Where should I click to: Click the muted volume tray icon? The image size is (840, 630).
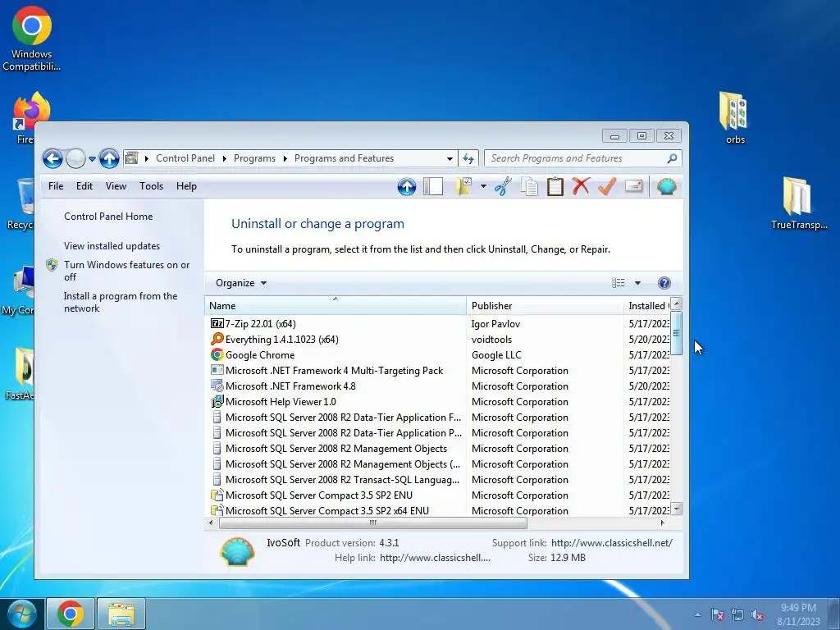click(x=757, y=614)
